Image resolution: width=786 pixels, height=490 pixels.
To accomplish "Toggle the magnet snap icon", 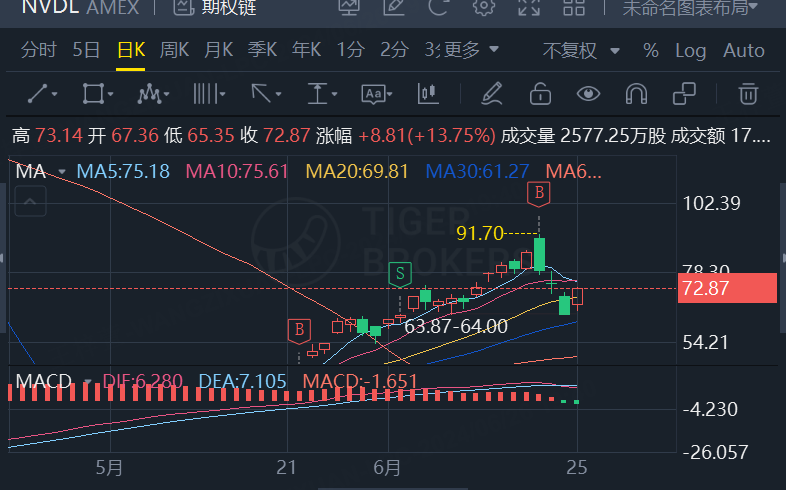I will point(636,94).
